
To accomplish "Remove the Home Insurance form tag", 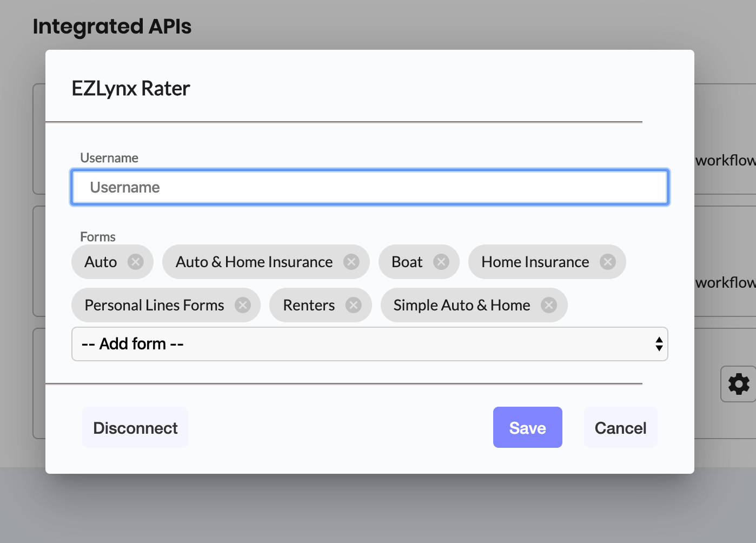I will coord(608,262).
